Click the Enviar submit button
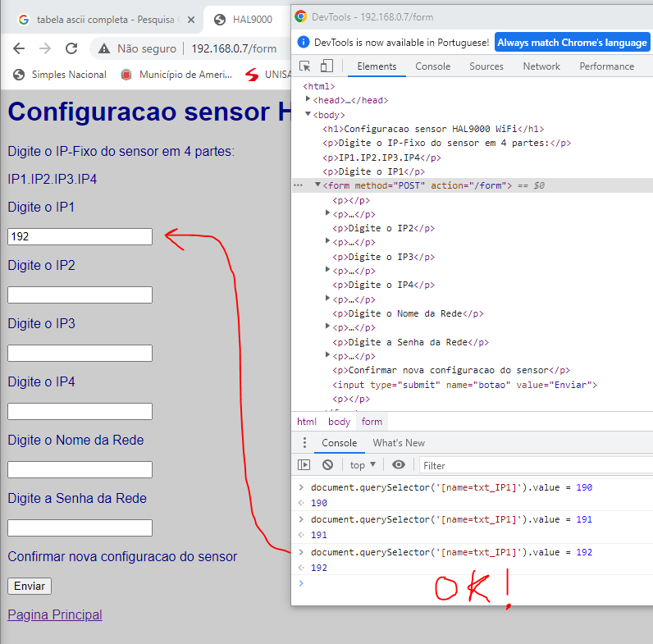Viewport: 653px width, 644px height. click(30, 586)
